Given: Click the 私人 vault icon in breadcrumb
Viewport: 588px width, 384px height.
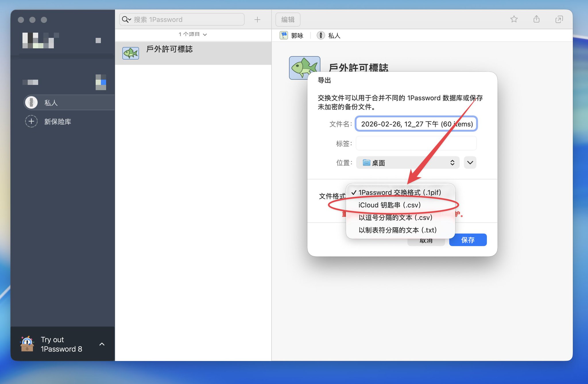Looking at the screenshot, I should (321, 35).
